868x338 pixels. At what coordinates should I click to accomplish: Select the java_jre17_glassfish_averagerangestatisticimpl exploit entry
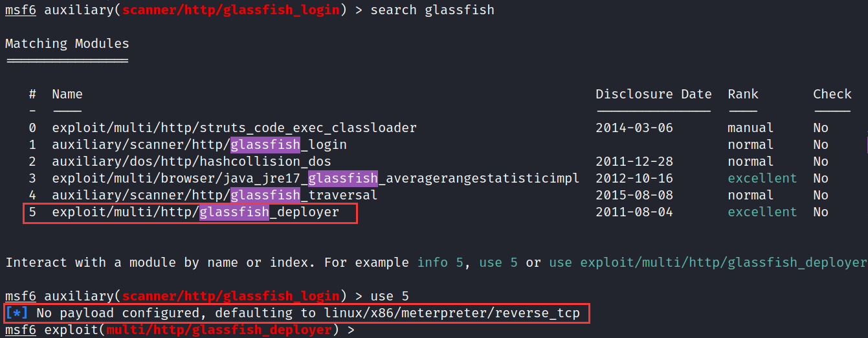coord(315,179)
